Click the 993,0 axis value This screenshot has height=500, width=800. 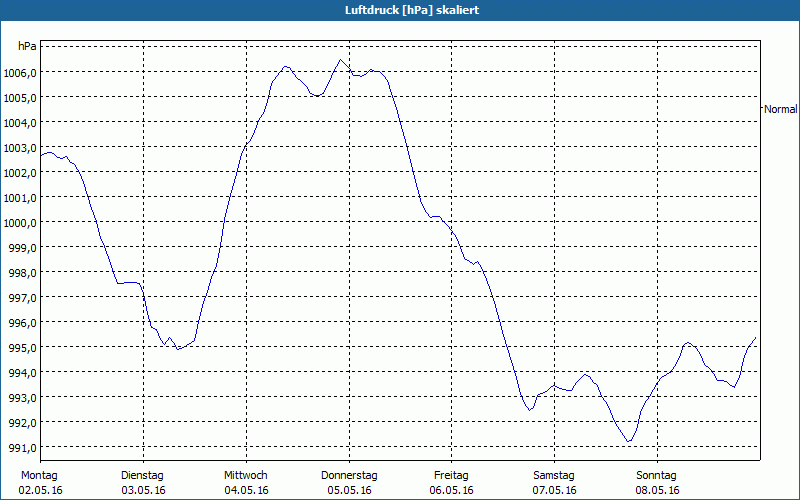pyautogui.click(x=23, y=397)
